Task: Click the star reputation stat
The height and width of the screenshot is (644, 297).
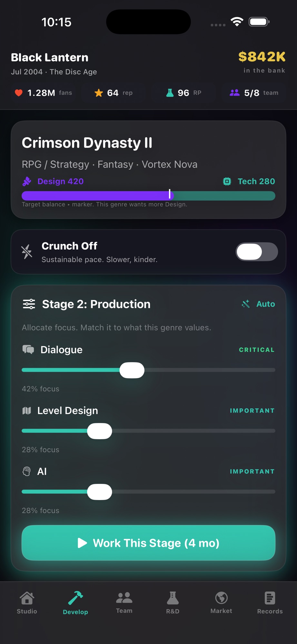Action: (113, 93)
